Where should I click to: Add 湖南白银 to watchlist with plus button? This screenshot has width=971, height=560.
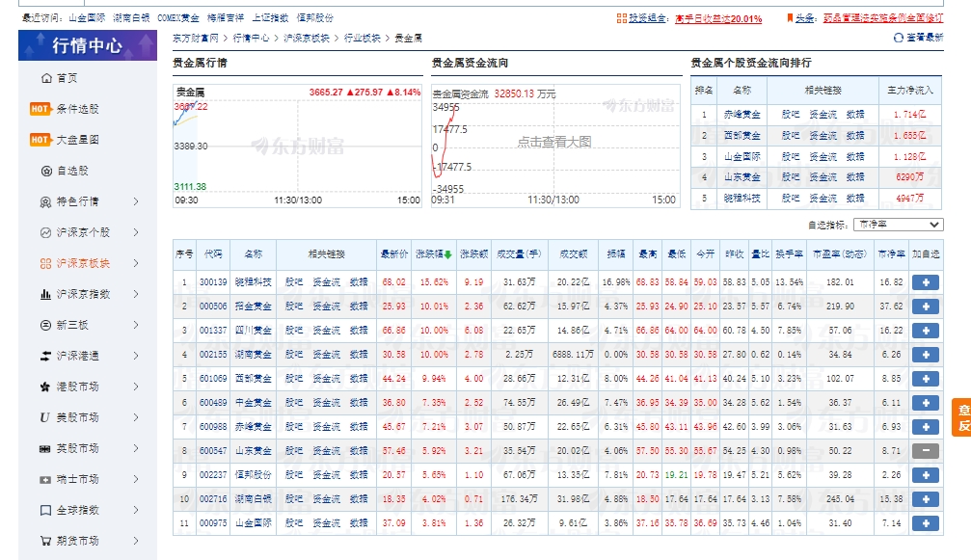(926, 499)
